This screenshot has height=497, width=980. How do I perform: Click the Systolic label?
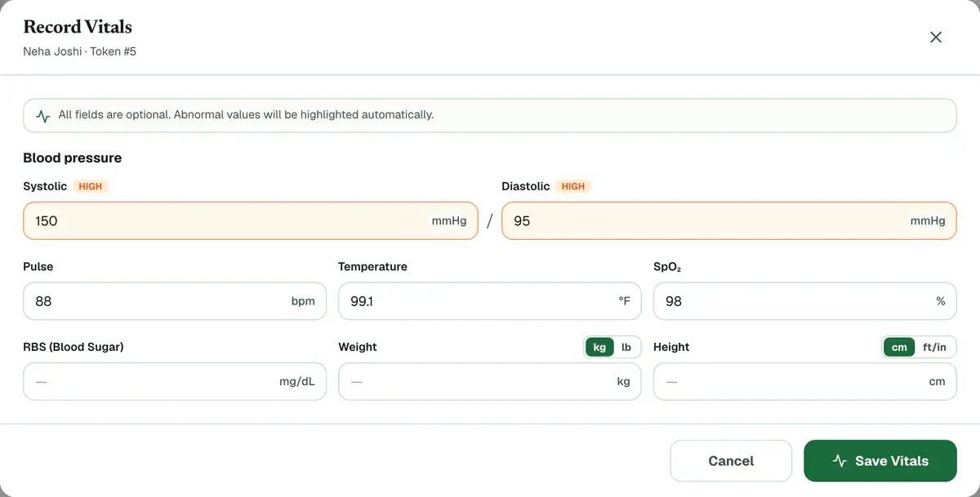click(45, 186)
